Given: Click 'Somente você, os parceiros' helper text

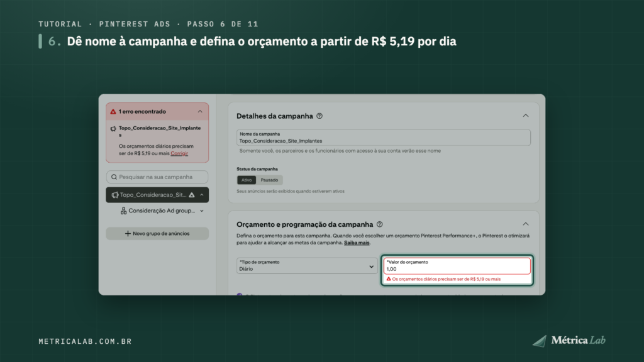Looking at the screenshot, I should click(340, 151).
